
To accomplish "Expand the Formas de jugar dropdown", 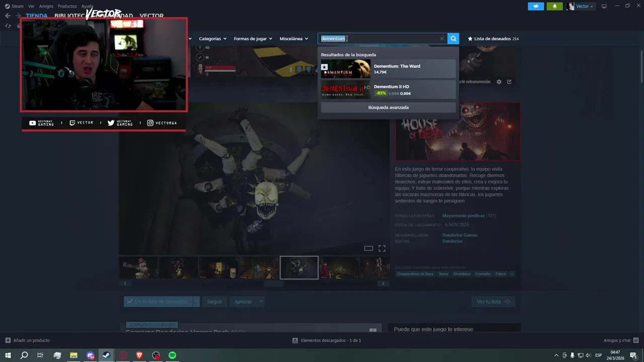I will tap(253, 39).
